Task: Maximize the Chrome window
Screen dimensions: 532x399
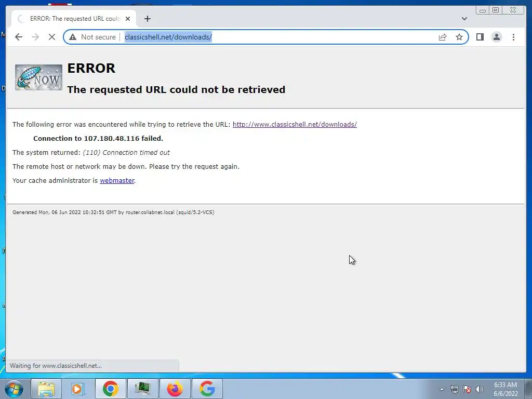Action: 496,10
